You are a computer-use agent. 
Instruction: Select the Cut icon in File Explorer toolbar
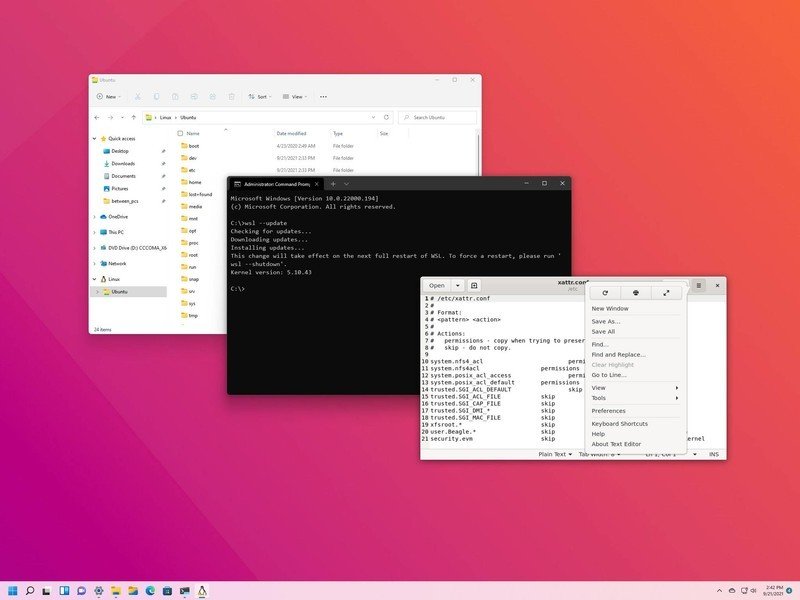(137, 96)
